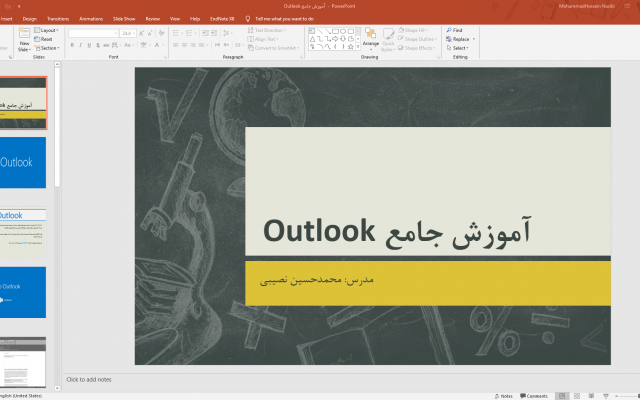
Task: Open the Layout dropdown
Action: click(46, 30)
